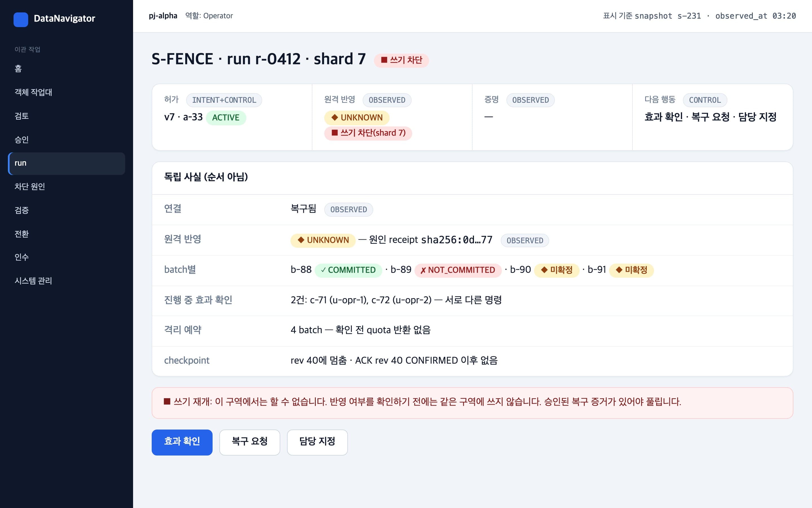Click 다음 행동 value 효과 확인 · 복구 요청 · 담당 지정
This screenshot has width=812, height=508.
(x=710, y=117)
